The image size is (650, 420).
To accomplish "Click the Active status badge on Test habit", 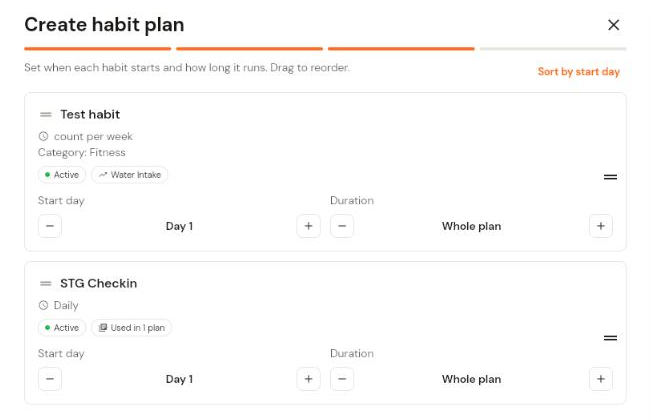I will point(62,175).
